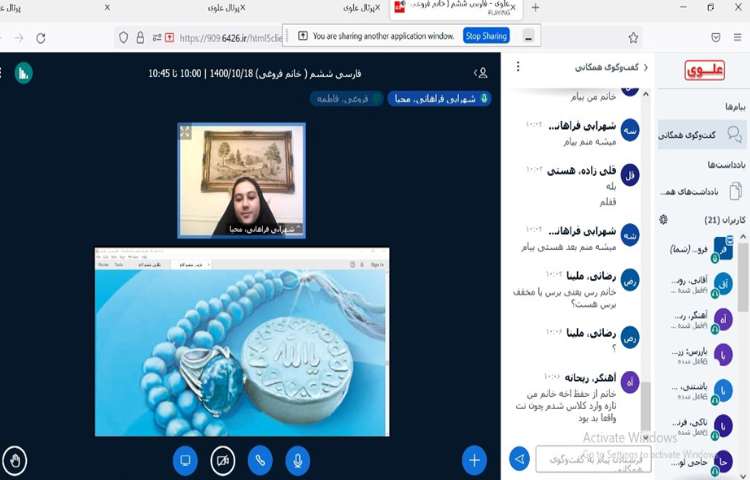The image size is (750, 480).
Task: Click the leave audio phone button
Action: [260, 460]
